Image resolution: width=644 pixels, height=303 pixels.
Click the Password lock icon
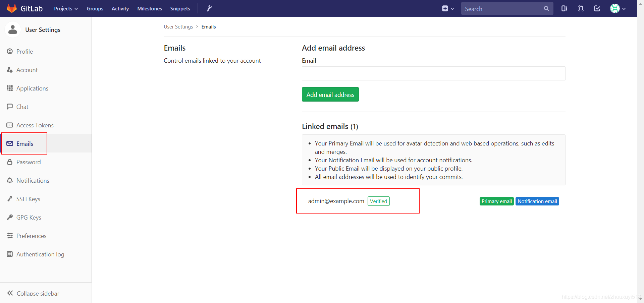(10, 162)
